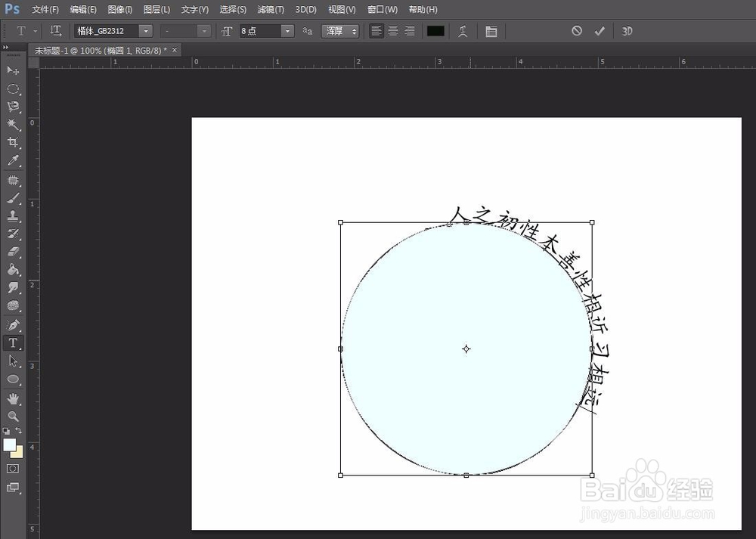
Task: Expand the collapsed toolbox panel arrows
Action: tap(5, 47)
